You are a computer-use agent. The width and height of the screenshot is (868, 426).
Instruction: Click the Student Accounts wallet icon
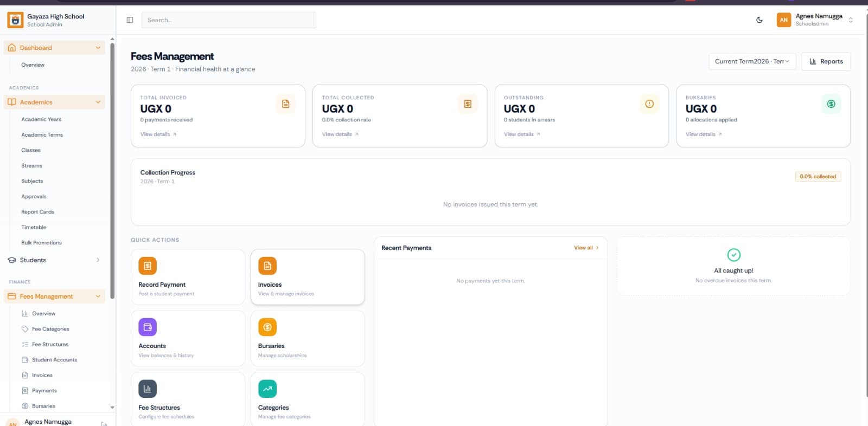(25, 360)
